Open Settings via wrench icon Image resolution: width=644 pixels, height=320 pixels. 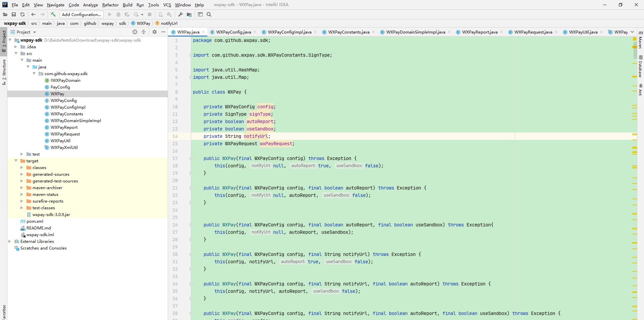point(180,14)
